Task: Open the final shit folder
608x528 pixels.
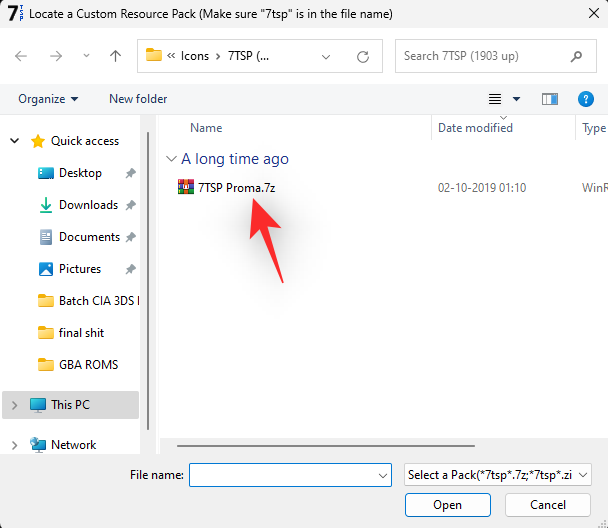Action: click(81, 333)
